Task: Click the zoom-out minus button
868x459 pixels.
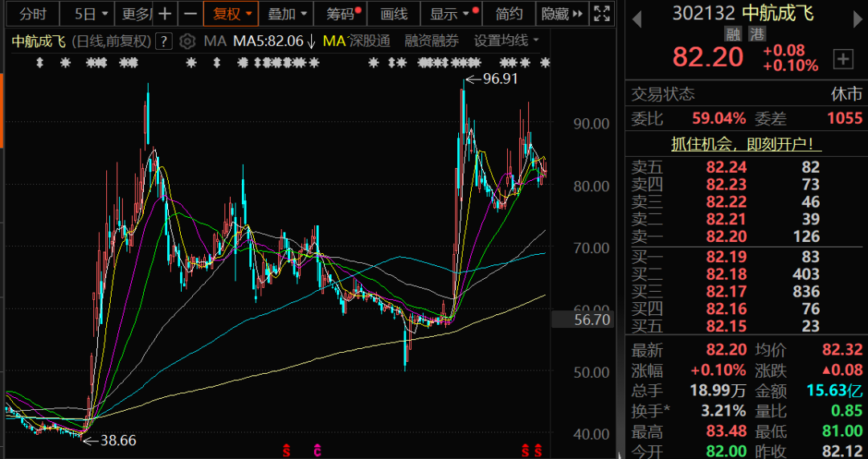Action: pyautogui.click(x=190, y=14)
